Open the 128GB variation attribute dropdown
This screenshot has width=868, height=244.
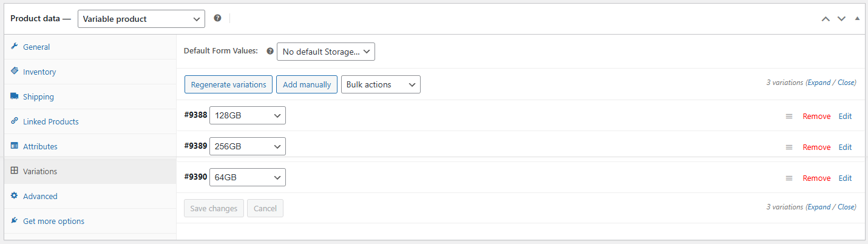248,115
